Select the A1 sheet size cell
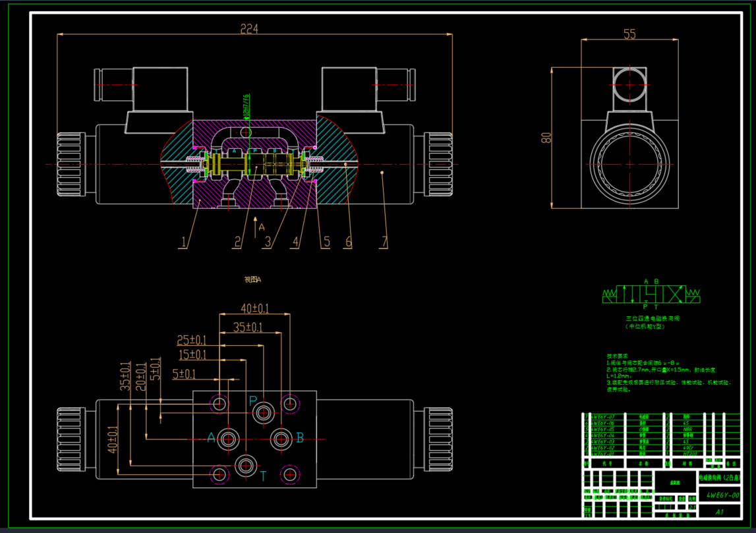The image size is (756, 533). (719, 512)
